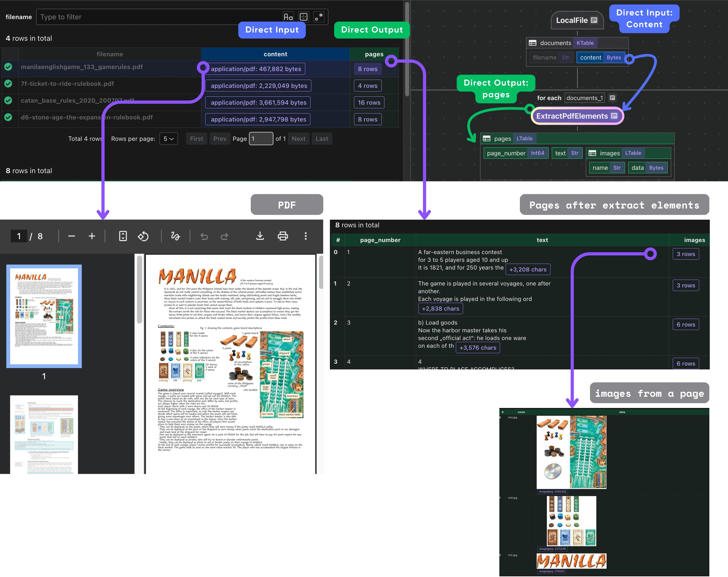The image size is (728, 577).
Task: Select the draw annotation tool
Action: point(175,236)
